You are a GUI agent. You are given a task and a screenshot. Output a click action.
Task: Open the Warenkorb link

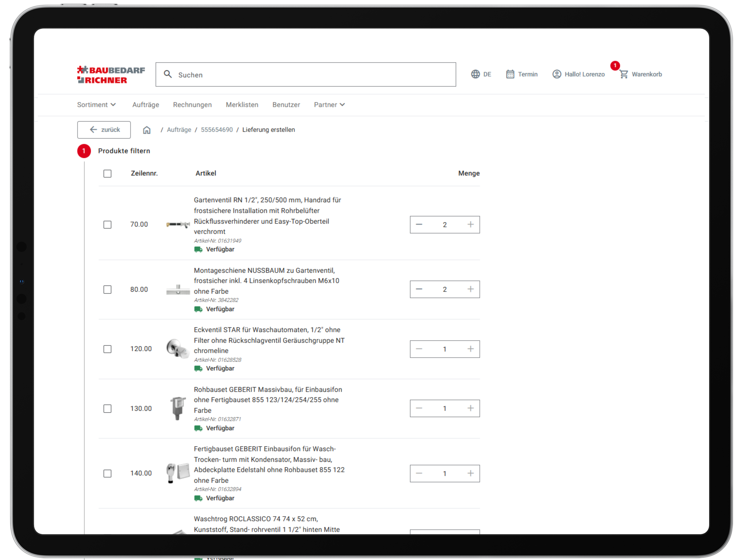[647, 74]
